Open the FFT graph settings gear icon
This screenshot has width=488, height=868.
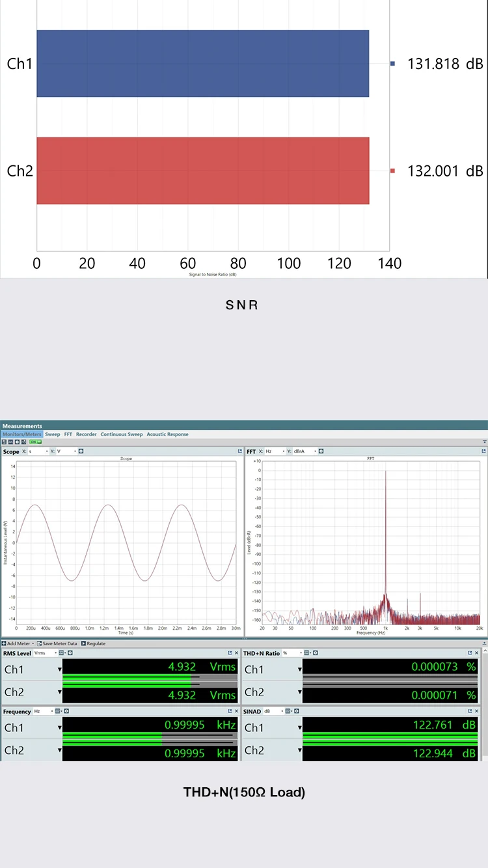pos(321,451)
